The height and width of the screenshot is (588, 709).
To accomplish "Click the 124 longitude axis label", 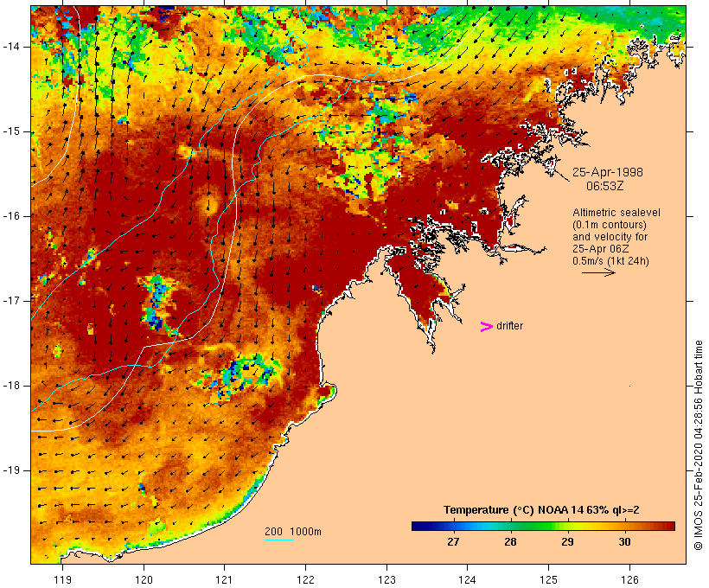I will (468, 579).
